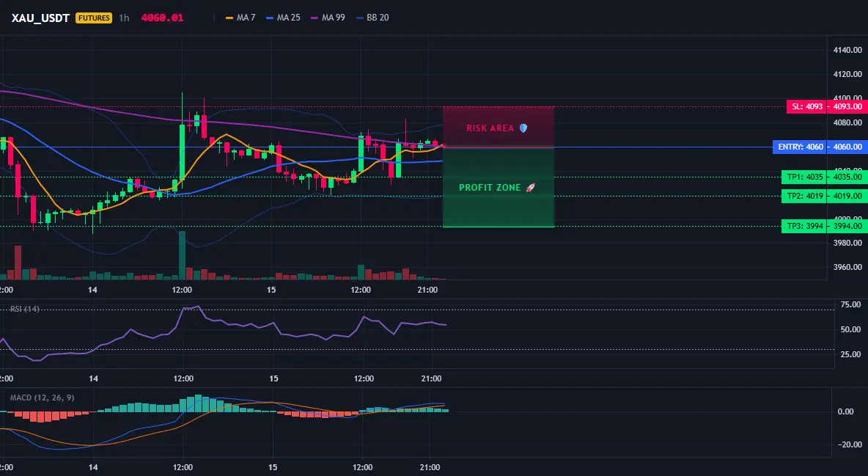Click the SL: 4093 stop-loss label
Image resolution: width=868 pixels, height=476 pixels.
coord(807,106)
